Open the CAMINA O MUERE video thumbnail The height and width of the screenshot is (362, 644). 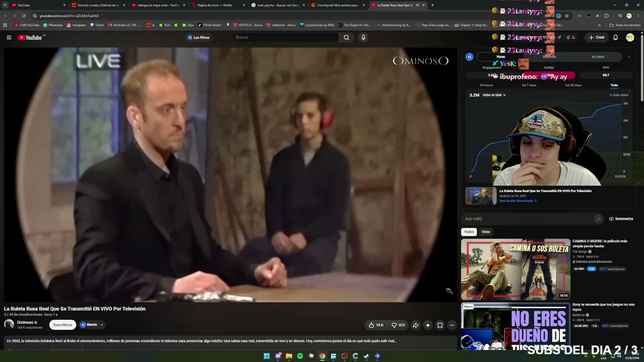[515, 269]
